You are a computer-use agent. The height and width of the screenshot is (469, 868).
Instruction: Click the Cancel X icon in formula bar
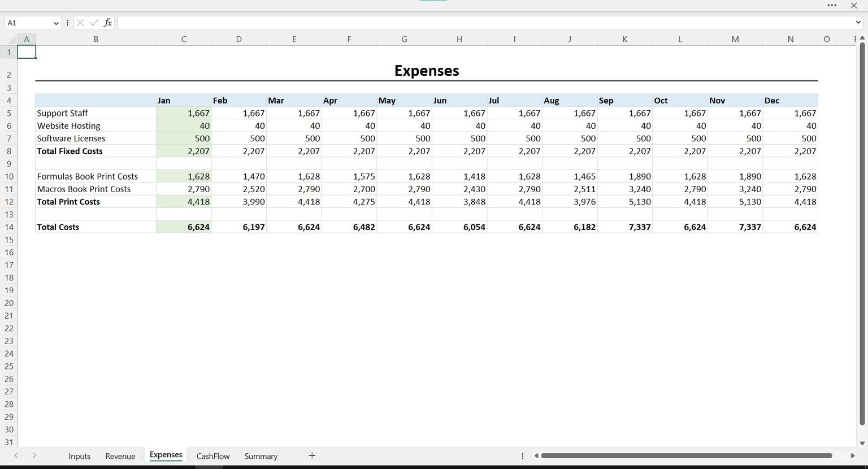click(x=80, y=23)
